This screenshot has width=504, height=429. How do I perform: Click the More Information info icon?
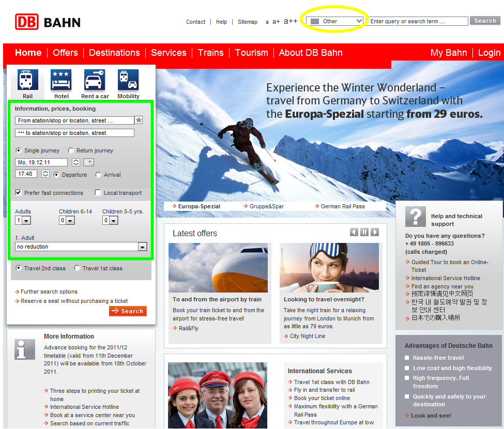[x=25, y=349]
